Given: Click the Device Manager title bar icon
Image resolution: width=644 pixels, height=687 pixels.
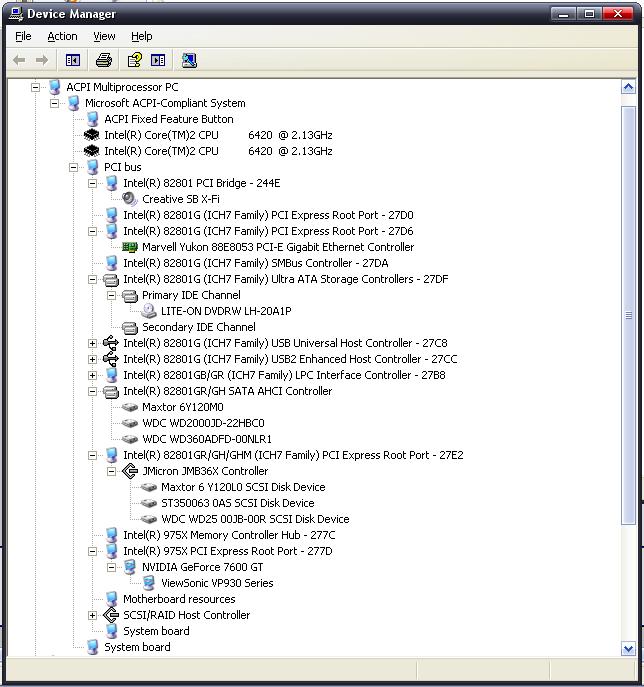Looking at the screenshot, I should point(16,14).
